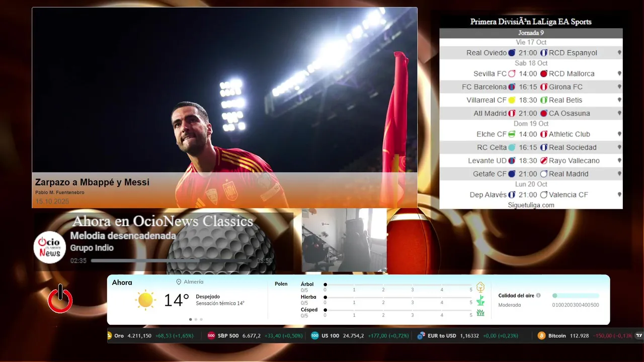This screenshot has width=644, height=362.
Task: Click the Real Madrid crest icon
Action: (x=544, y=174)
